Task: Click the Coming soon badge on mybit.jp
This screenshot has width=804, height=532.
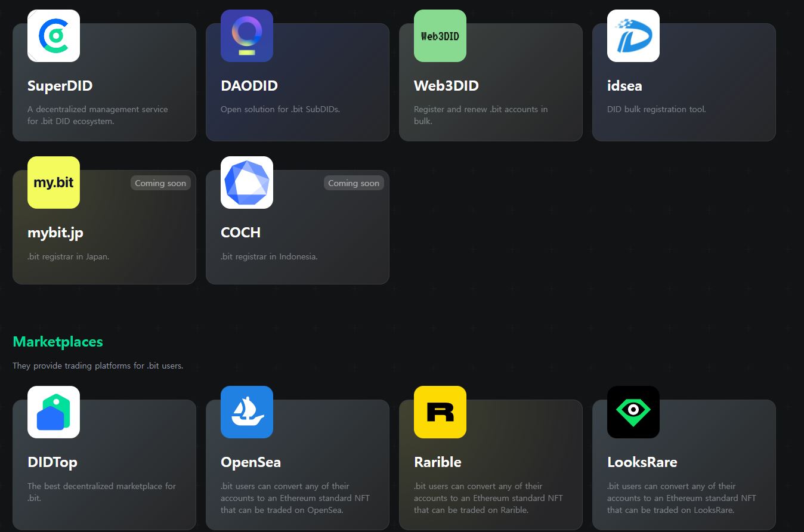Action: coord(160,183)
